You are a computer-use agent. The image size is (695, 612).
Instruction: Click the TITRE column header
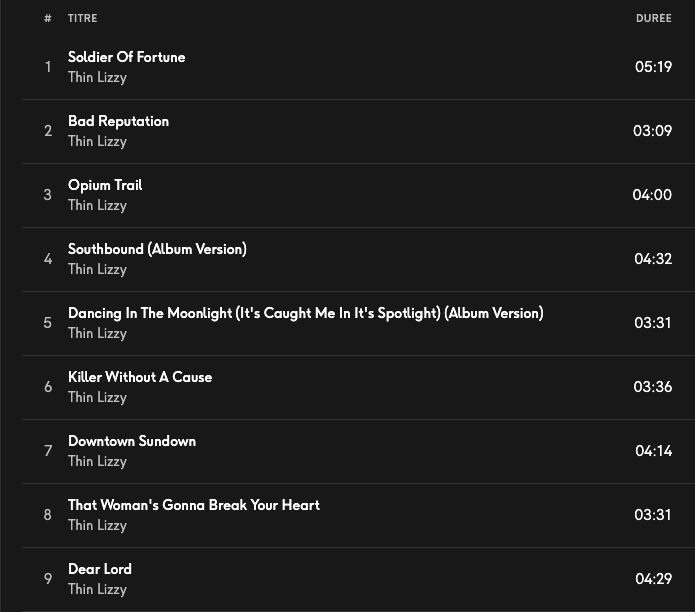[83, 18]
